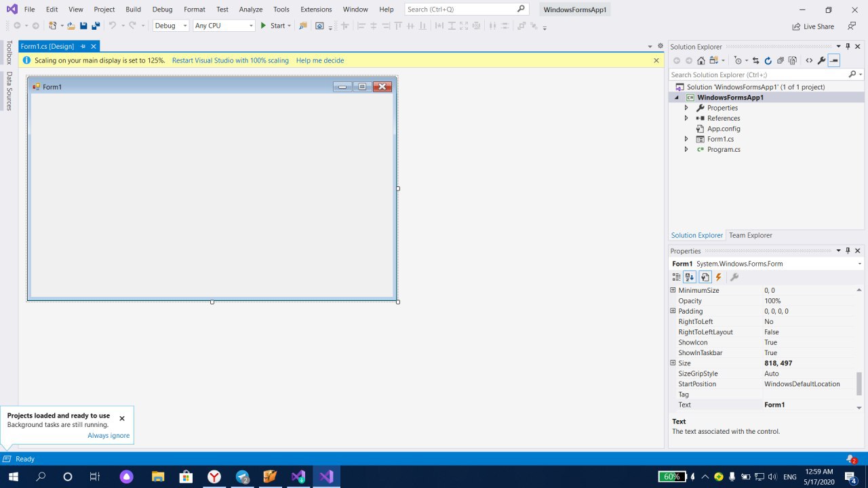Click the Search (Ctrl+Q) box

pyautogui.click(x=466, y=9)
